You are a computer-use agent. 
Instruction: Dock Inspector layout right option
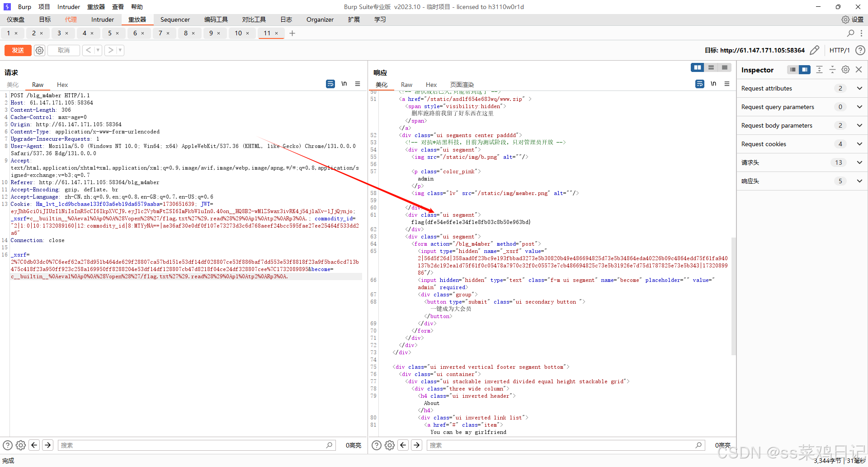[805, 70]
